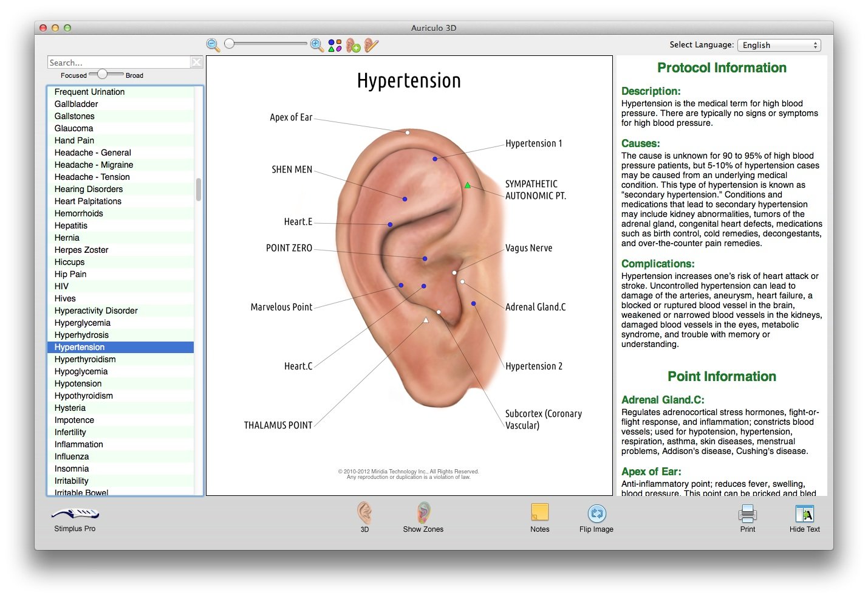
Task: Open the Select Language dropdown
Action: [780, 45]
